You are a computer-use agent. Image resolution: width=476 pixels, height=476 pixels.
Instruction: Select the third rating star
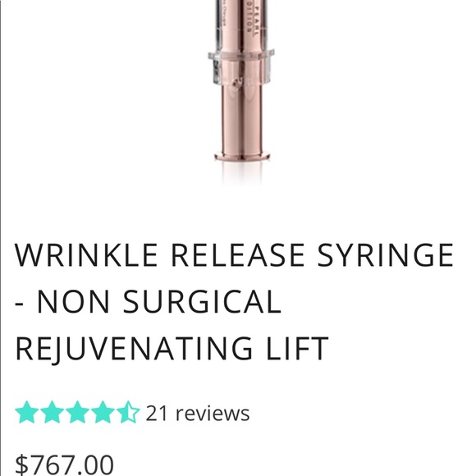point(77,412)
